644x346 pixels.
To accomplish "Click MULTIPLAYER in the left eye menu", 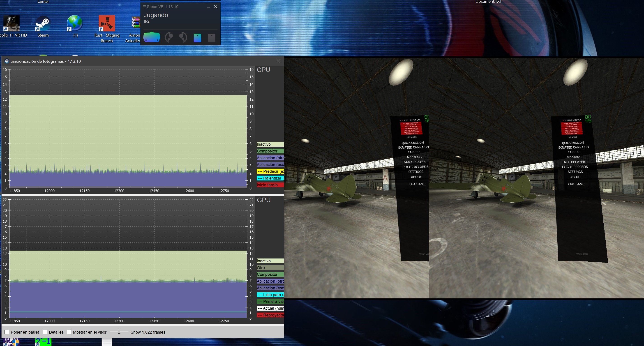I will (x=415, y=162).
